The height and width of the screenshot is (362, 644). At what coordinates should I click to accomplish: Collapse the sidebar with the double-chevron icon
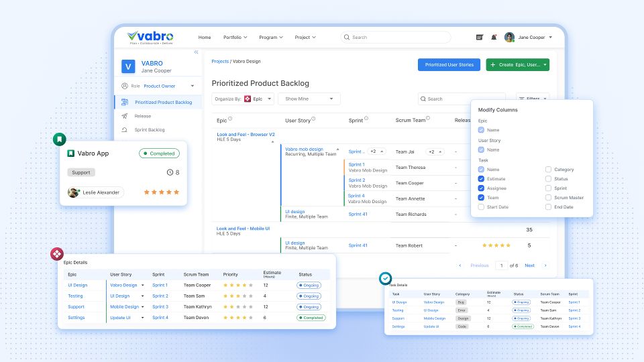[196, 52]
